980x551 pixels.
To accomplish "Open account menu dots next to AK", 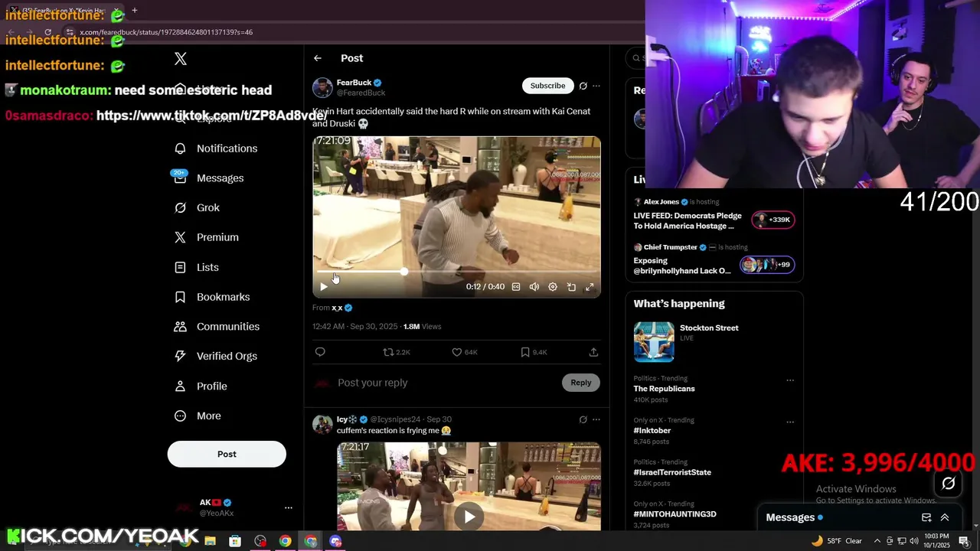I will tap(289, 507).
